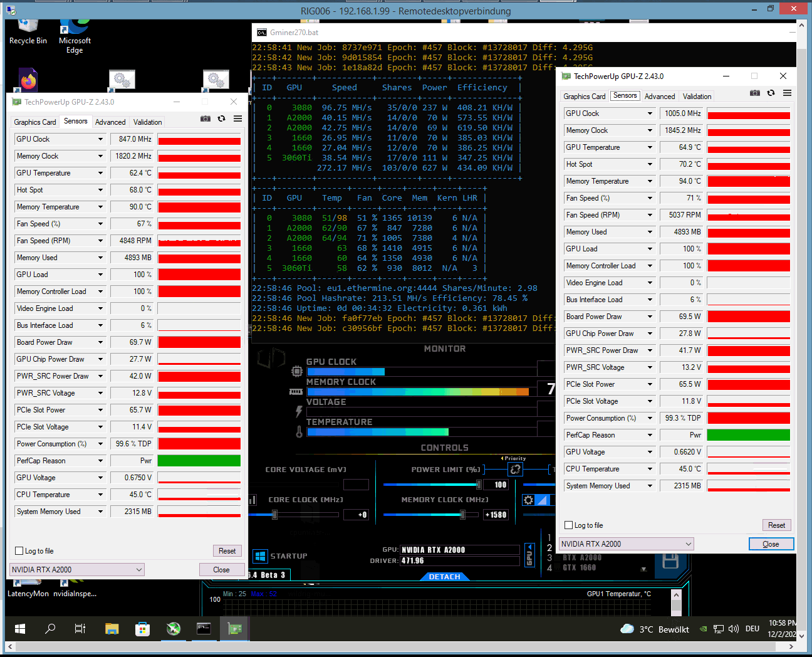Switch to the command prompt taskbar icon
812x657 pixels.
(204, 628)
